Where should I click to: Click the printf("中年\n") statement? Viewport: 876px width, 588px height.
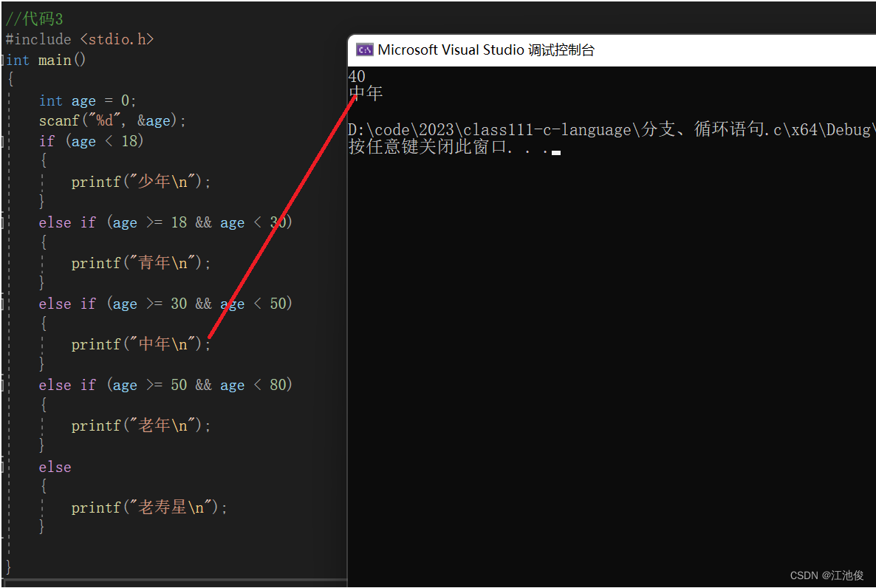point(141,344)
